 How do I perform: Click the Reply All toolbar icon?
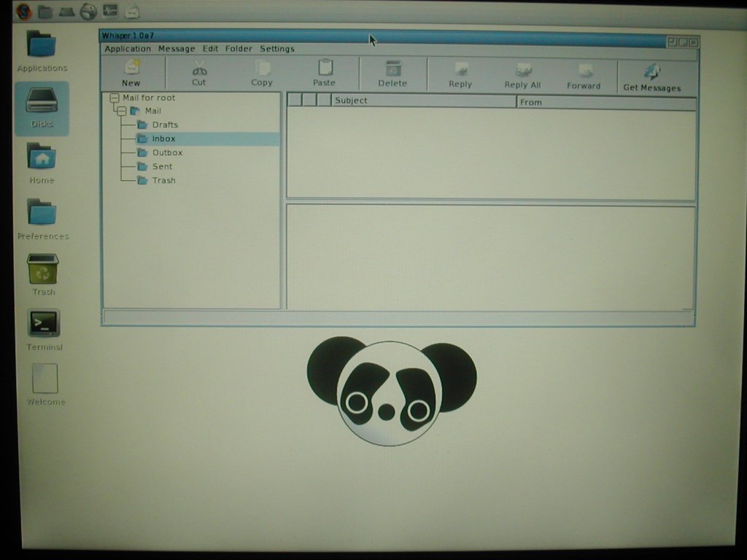pos(523,70)
